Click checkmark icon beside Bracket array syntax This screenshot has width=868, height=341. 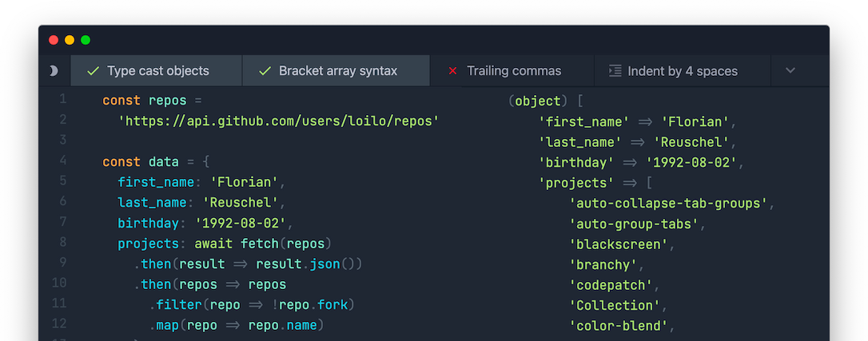[265, 71]
